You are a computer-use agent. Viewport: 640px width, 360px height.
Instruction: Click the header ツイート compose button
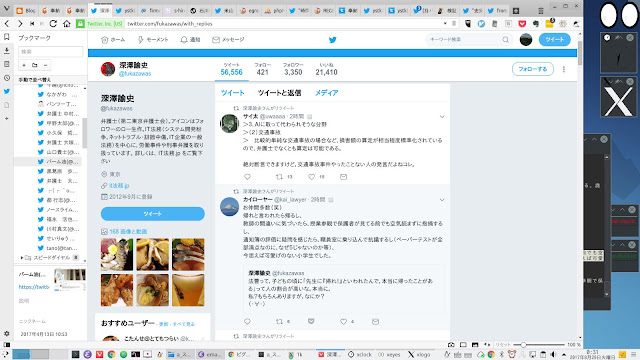click(554, 40)
